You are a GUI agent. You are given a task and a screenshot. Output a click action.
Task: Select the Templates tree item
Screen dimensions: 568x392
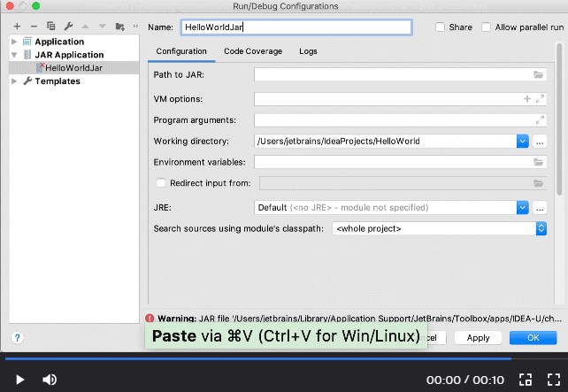point(58,81)
